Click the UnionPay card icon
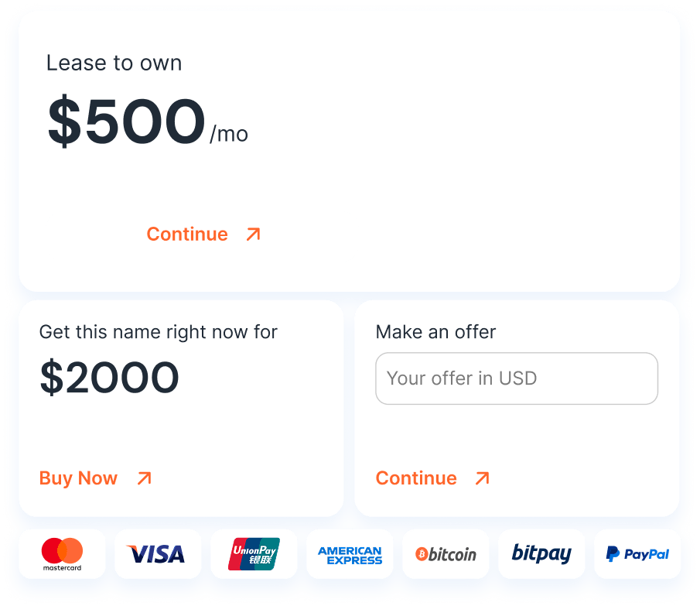The height and width of the screenshot is (606, 700). 254,553
